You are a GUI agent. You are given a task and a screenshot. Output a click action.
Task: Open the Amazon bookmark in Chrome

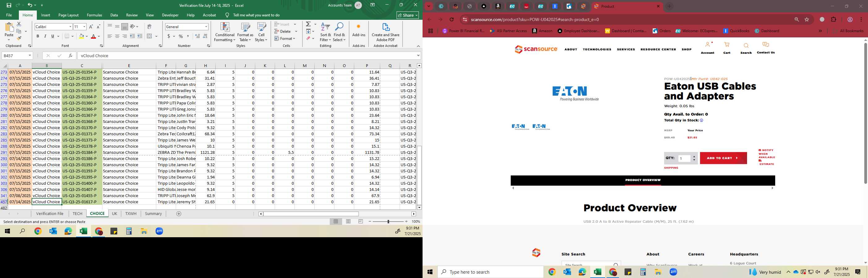[542, 31]
